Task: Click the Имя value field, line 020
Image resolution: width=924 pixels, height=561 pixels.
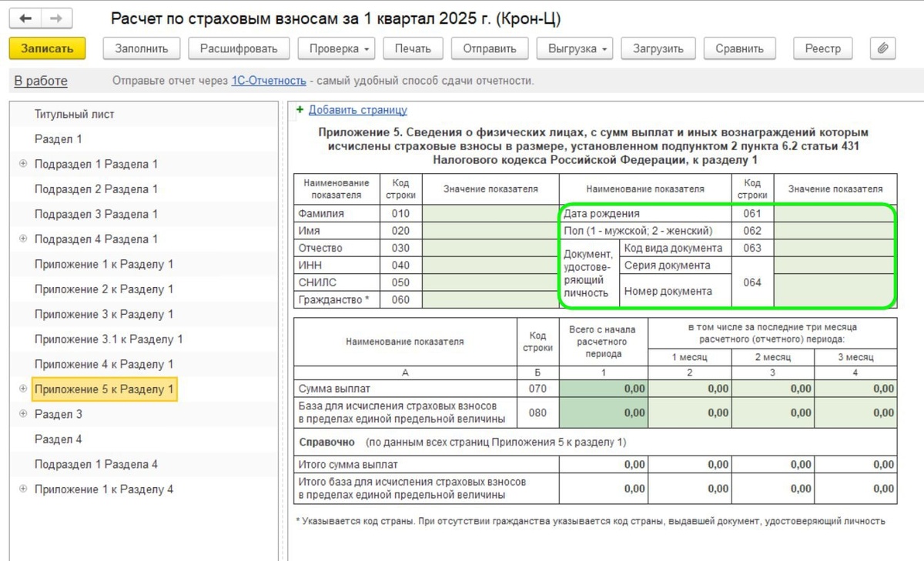Action: pyautogui.click(x=490, y=231)
